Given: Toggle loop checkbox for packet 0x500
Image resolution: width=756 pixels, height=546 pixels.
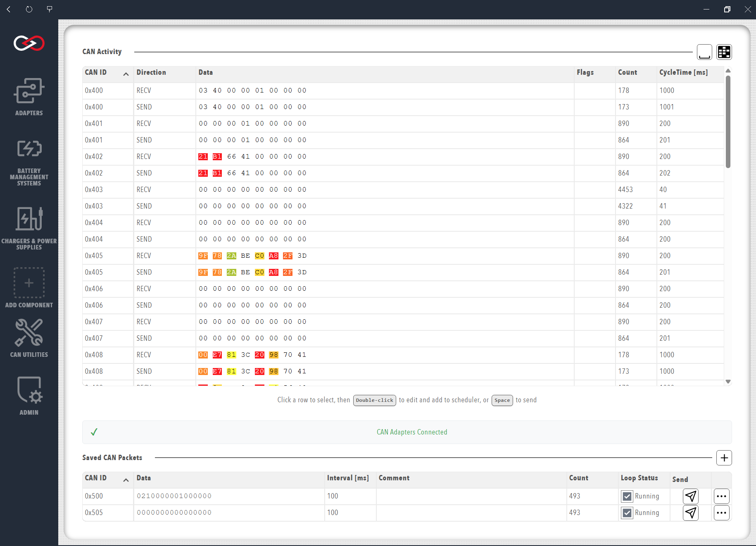Looking at the screenshot, I should (627, 496).
